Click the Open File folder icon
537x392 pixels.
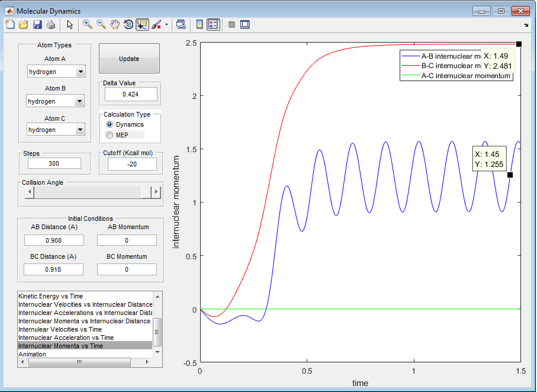tap(24, 25)
